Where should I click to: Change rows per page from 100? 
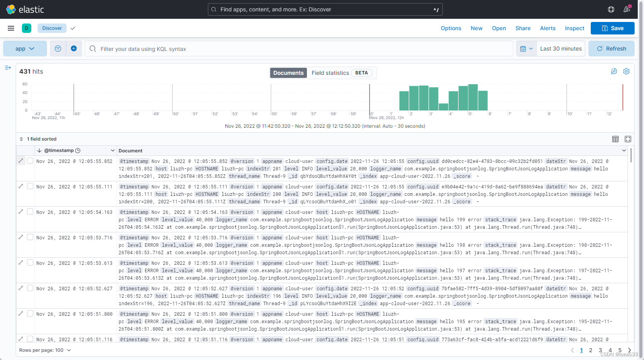(45, 350)
